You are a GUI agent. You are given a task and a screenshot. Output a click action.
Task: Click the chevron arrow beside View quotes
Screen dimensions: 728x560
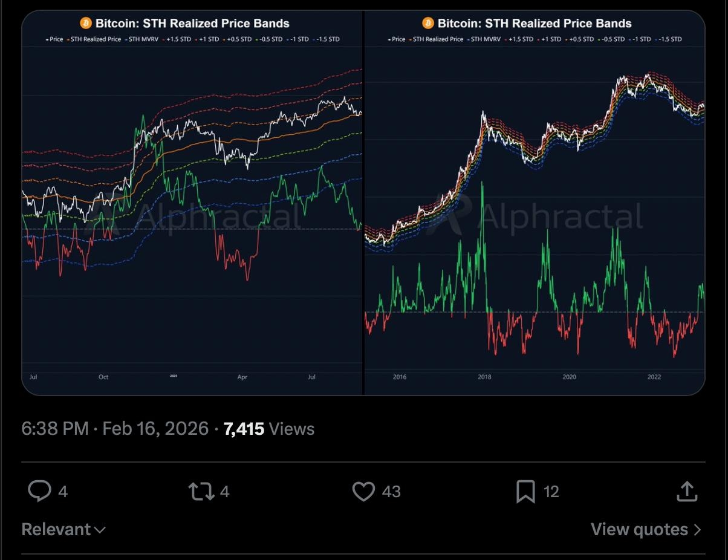pos(698,530)
